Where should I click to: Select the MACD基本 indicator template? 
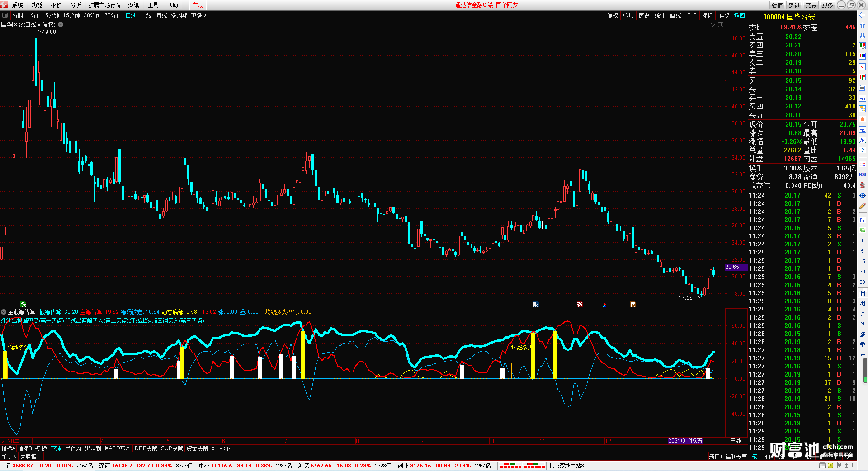(118, 448)
